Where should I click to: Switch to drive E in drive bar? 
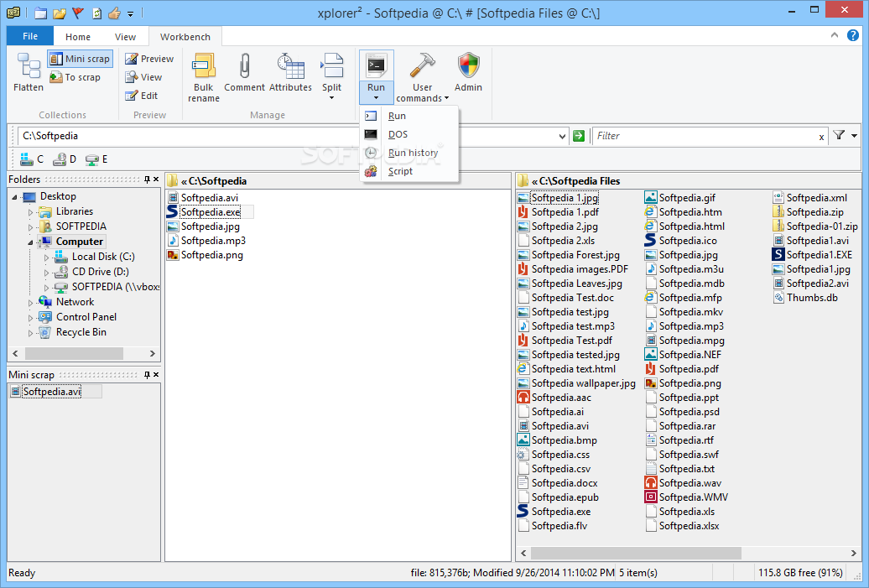coord(96,159)
